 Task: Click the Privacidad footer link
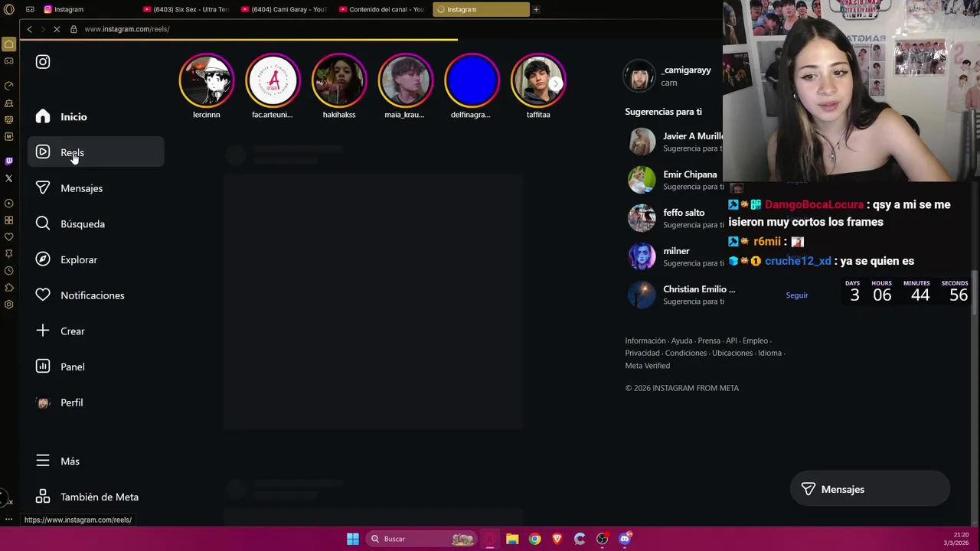pyautogui.click(x=642, y=354)
